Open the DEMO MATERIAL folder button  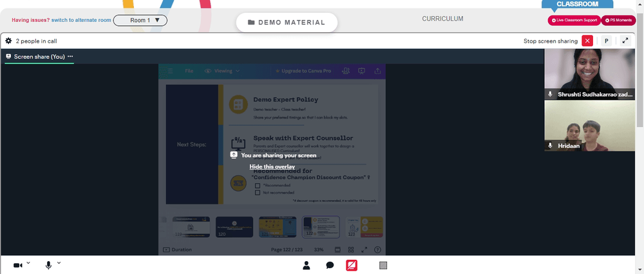coord(287,23)
